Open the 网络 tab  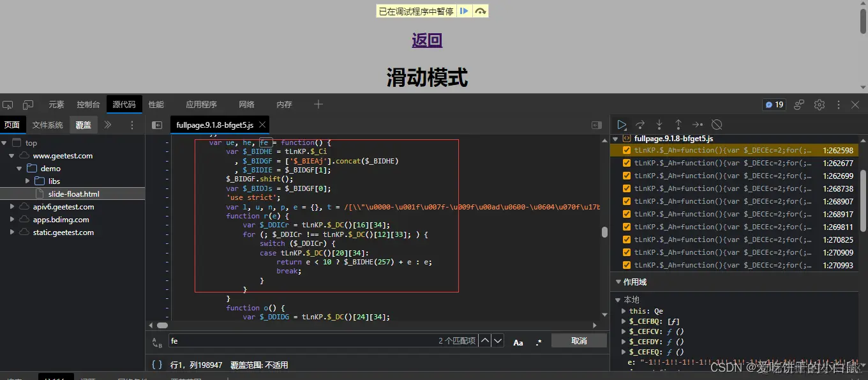246,105
